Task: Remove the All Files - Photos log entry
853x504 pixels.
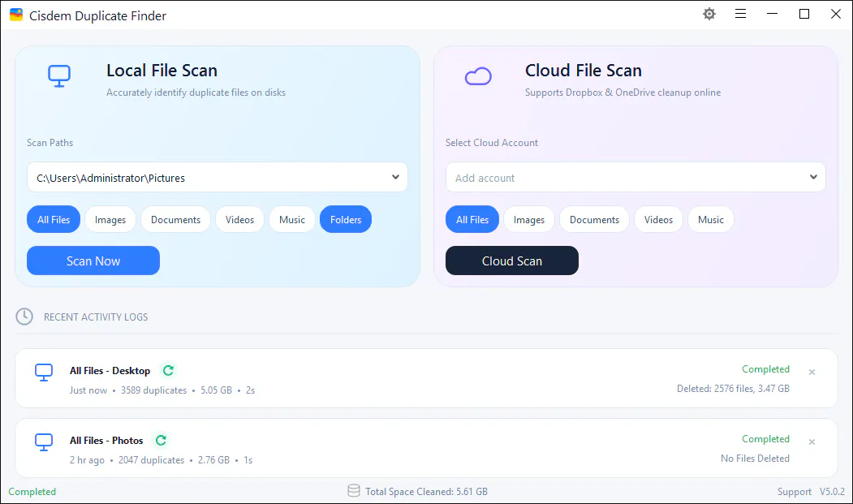Action: pyautogui.click(x=812, y=442)
